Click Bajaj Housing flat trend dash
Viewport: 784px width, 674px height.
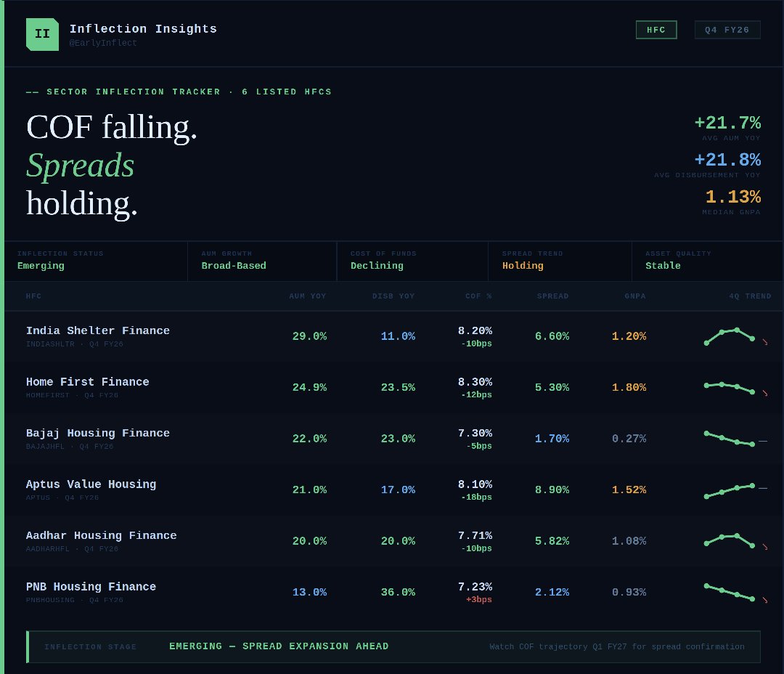[x=763, y=442]
